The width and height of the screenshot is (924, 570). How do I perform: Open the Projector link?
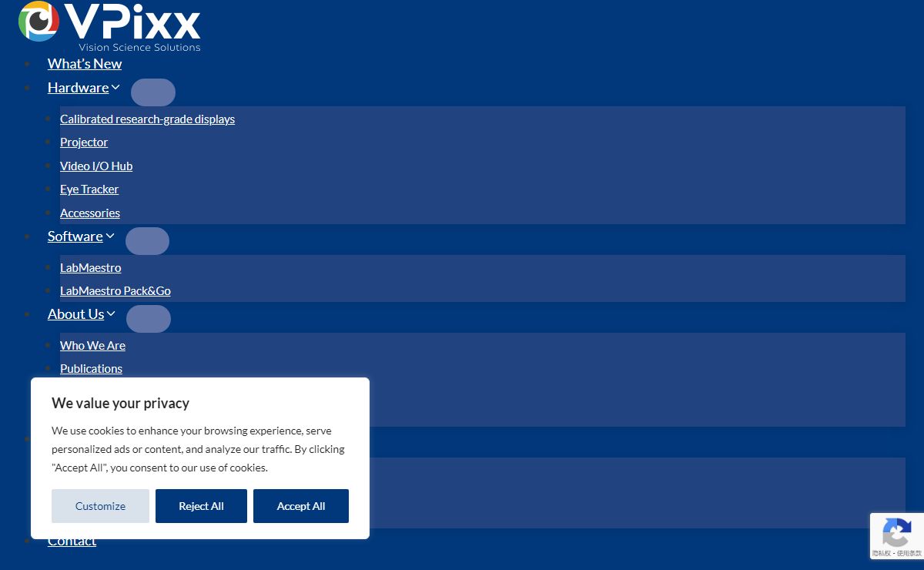pyautogui.click(x=84, y=142)
